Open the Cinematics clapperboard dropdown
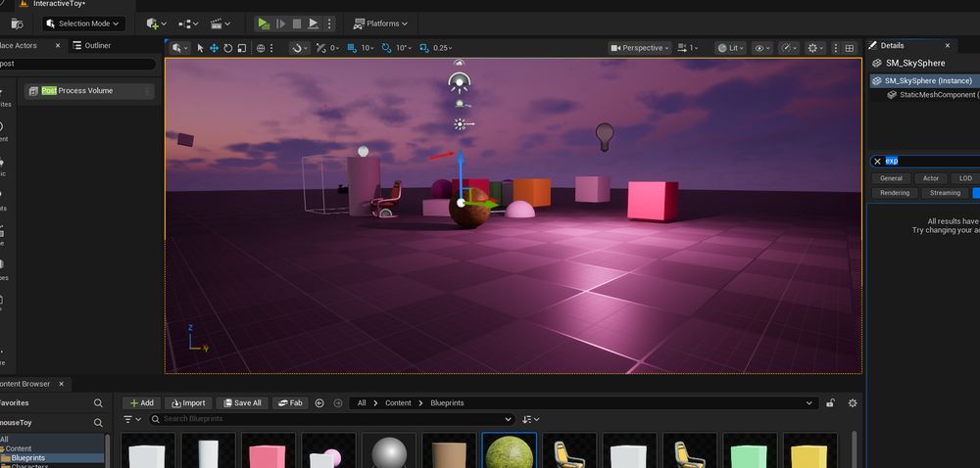 (220, 23)
